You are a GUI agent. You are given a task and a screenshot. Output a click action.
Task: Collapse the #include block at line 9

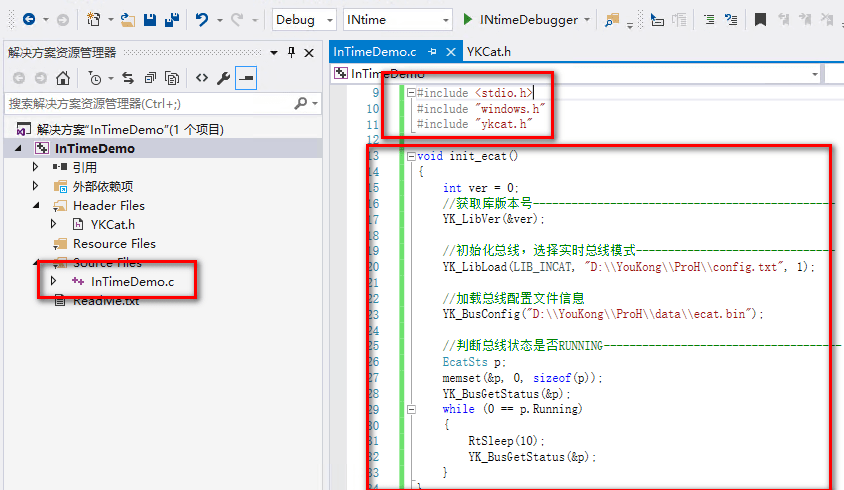411,93
